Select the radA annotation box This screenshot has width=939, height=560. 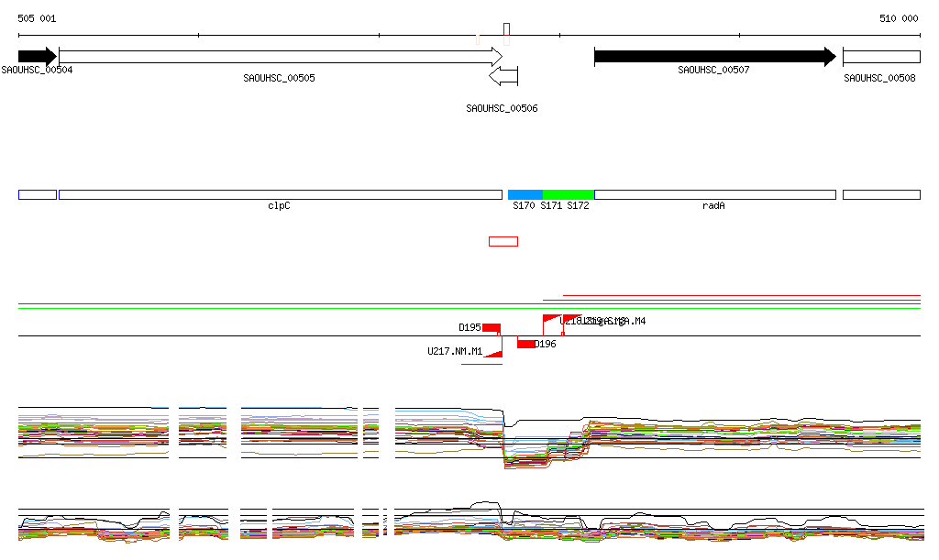pyautogui.click(x=715, y=194)
